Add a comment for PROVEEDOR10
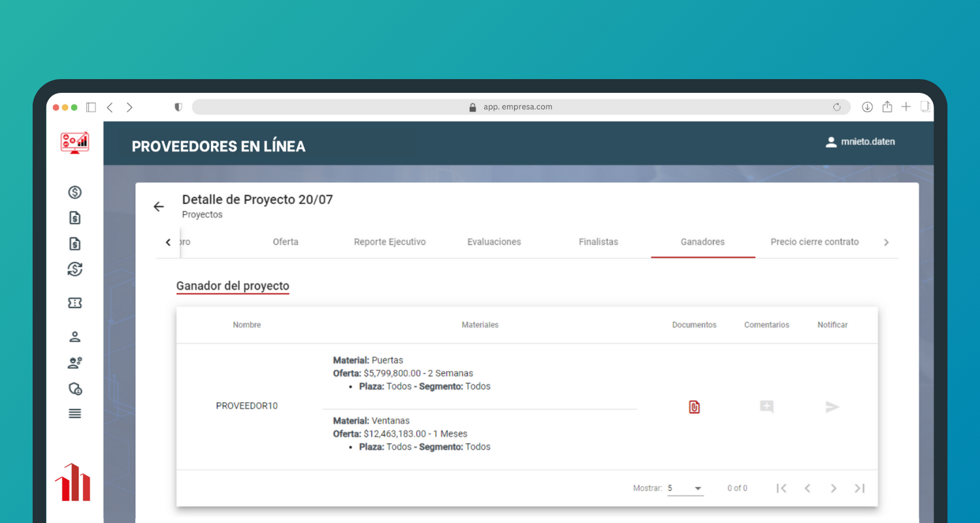Viewport: 980px width, 523px height. pyautogui.click(x=766, y=407)
